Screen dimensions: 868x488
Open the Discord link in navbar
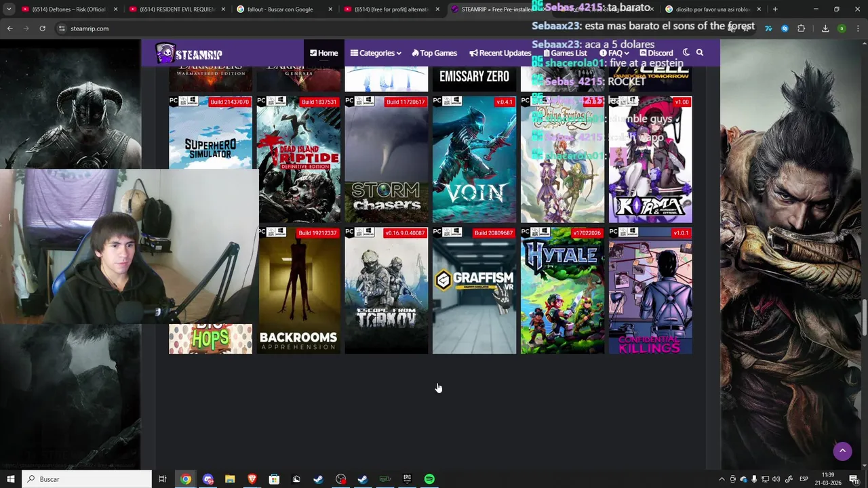click(656, 53)
